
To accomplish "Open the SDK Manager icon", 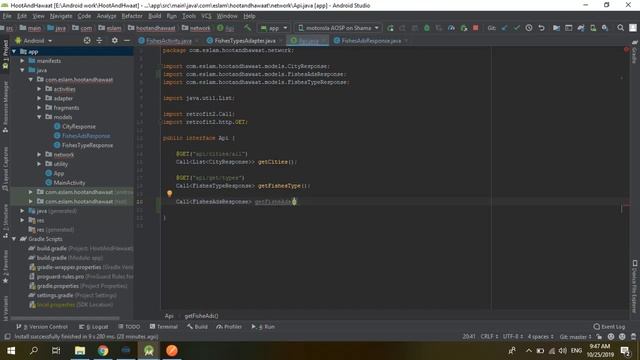I will [x=605, y=28].
